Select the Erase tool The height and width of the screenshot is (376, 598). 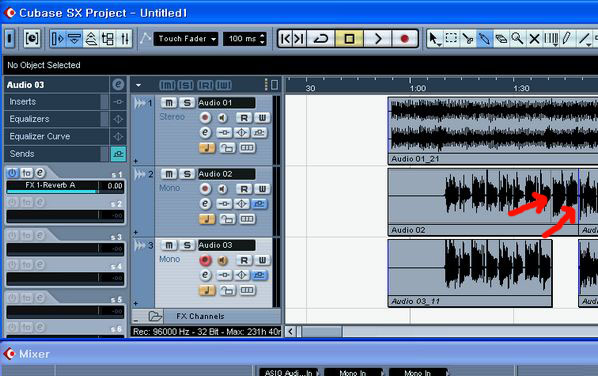click(501, 39)
